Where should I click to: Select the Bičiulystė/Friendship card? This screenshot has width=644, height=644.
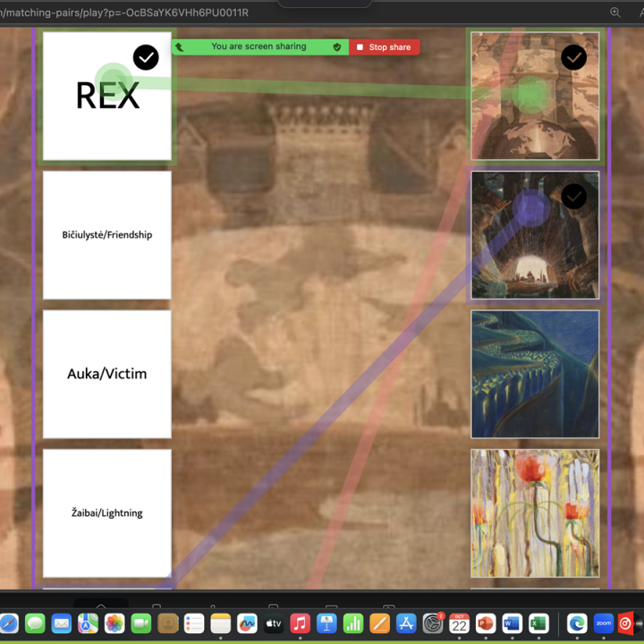[x=107, y=235]
